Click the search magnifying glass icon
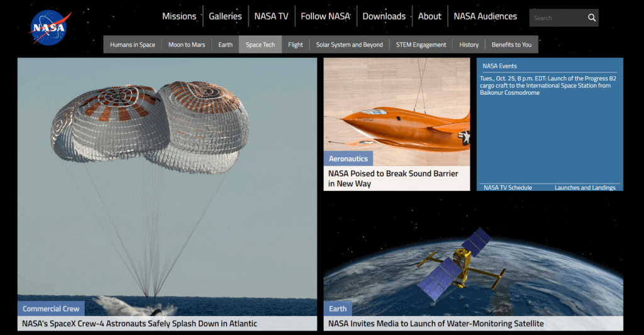Image resolution: width=644 pixels, height=335 pixels. [x=591, y=18]
